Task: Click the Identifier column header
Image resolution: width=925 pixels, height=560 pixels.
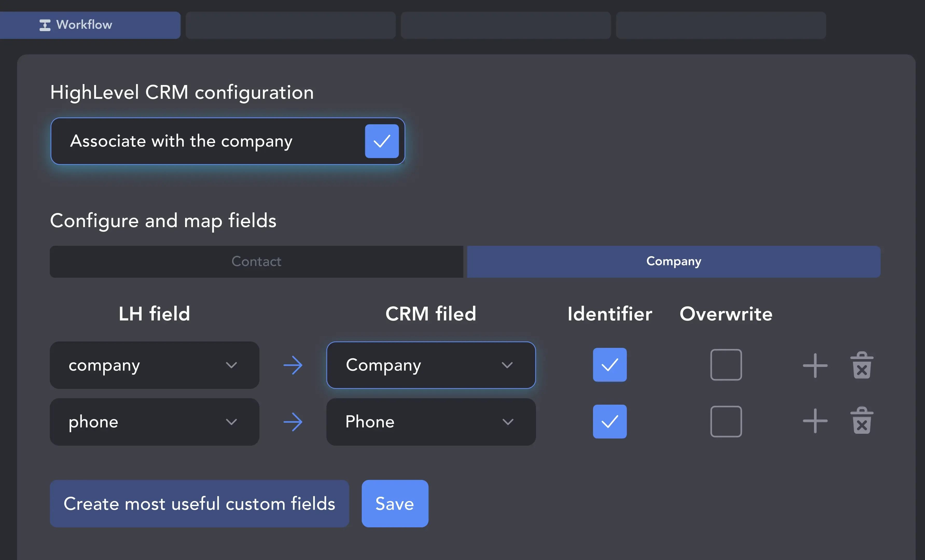Action: click(x=610, y=314)
